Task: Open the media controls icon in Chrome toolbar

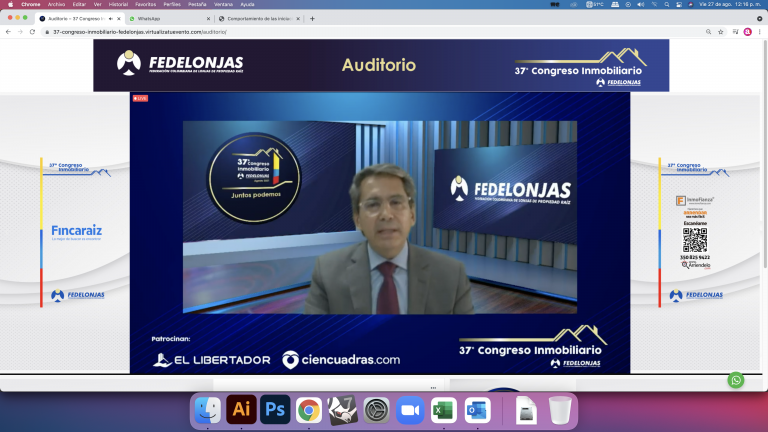Action: 735,32
